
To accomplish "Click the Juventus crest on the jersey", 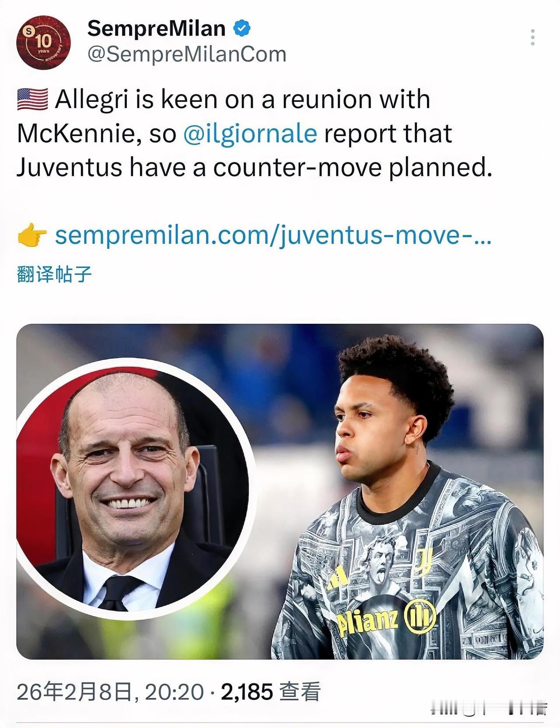I will point(423,561).
